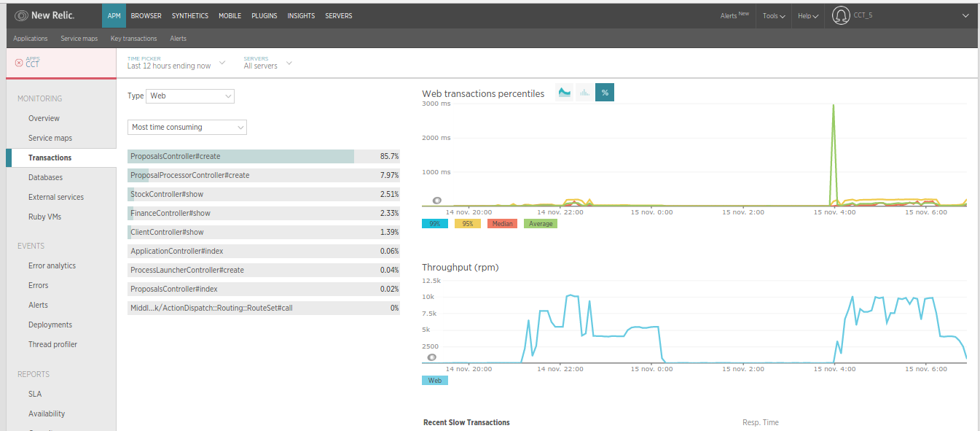Switch chart to histogram view
Image resolution: width=980 pixels, height=431 pixels.
coord(584,93)
